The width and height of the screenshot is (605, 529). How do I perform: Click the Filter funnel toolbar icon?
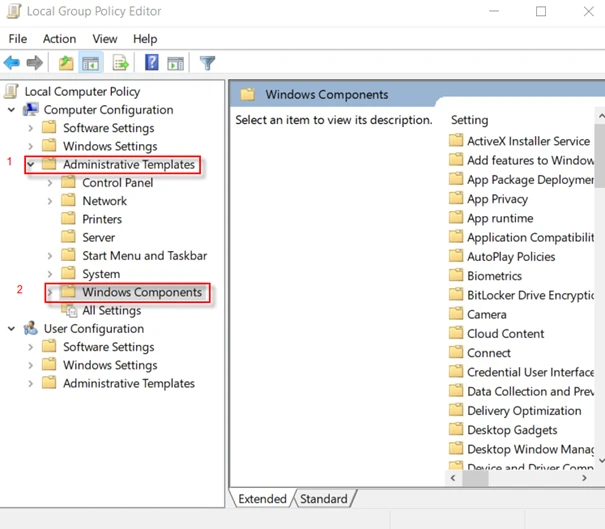pos(208,63)
